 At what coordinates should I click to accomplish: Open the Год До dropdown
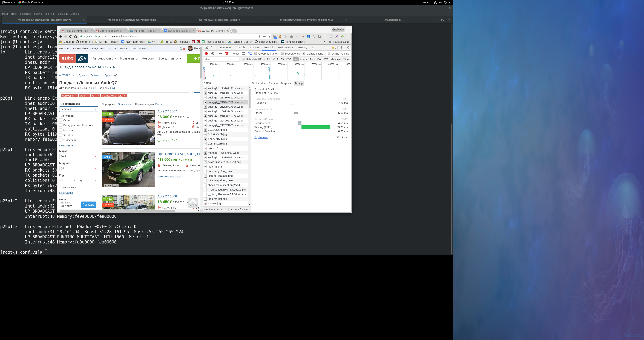[88, 180]
